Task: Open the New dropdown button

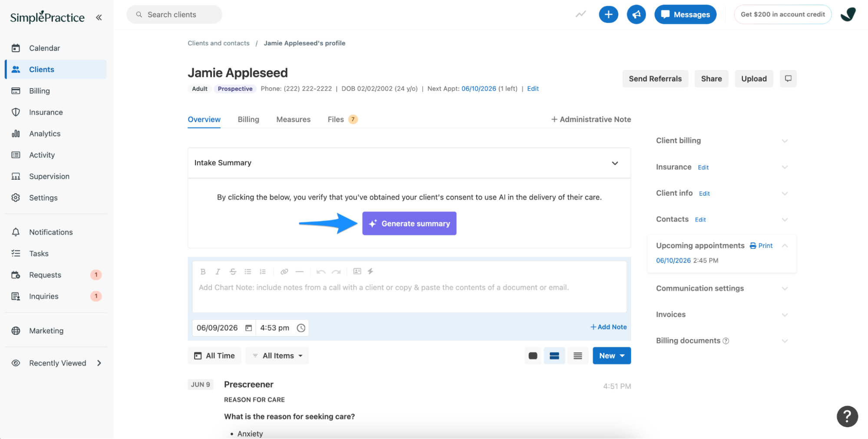Action: coord(611,356)
